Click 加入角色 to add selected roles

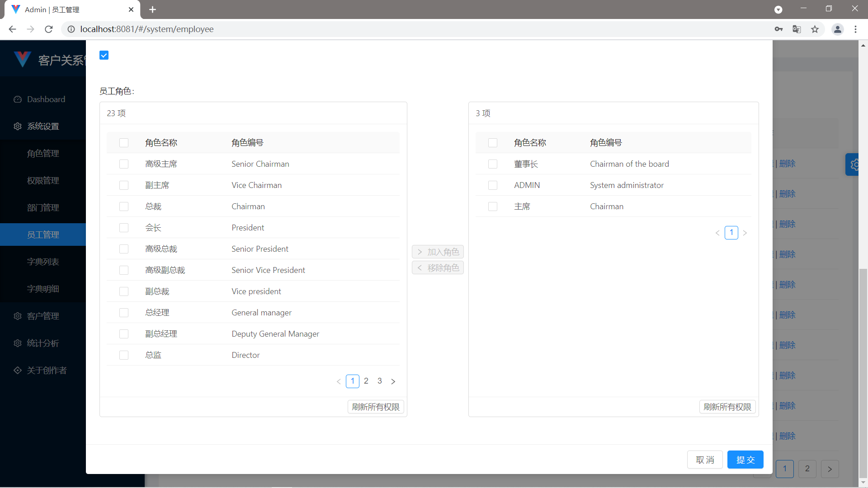pyautogui.click(x=438, y=252)
